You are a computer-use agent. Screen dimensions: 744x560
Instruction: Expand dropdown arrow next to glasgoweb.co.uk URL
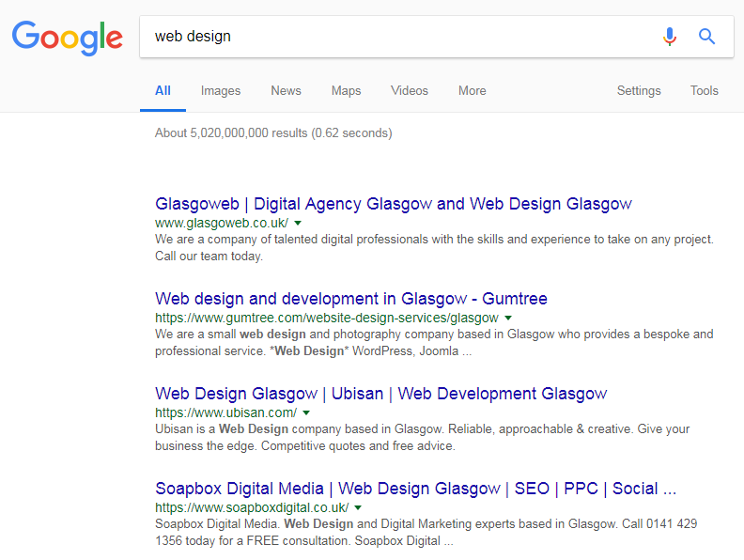298,223
